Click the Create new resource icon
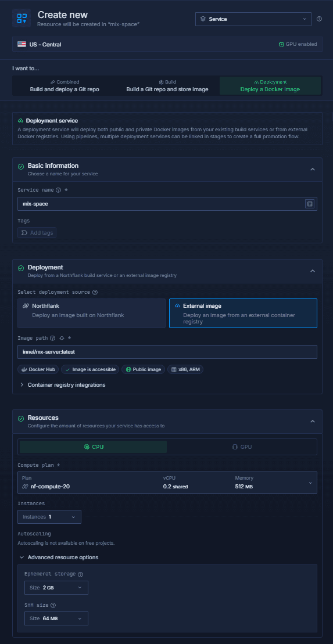 22,18
